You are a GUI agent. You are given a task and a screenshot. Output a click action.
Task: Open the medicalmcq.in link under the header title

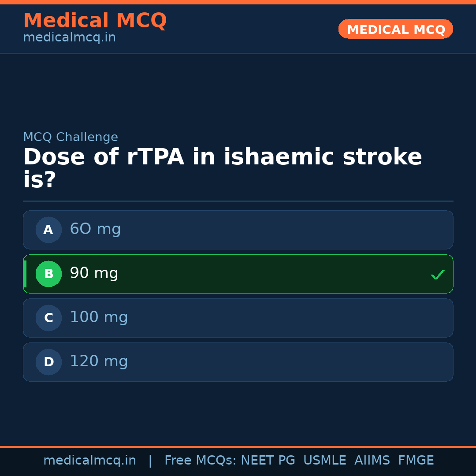click(x=69, y=38)
